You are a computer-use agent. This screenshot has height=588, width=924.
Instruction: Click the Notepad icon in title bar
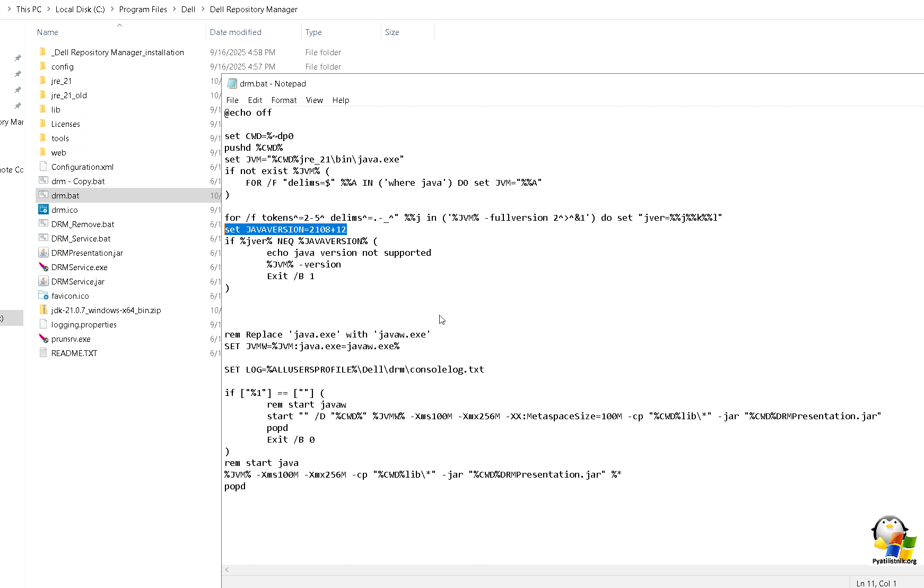coord(232,83)
